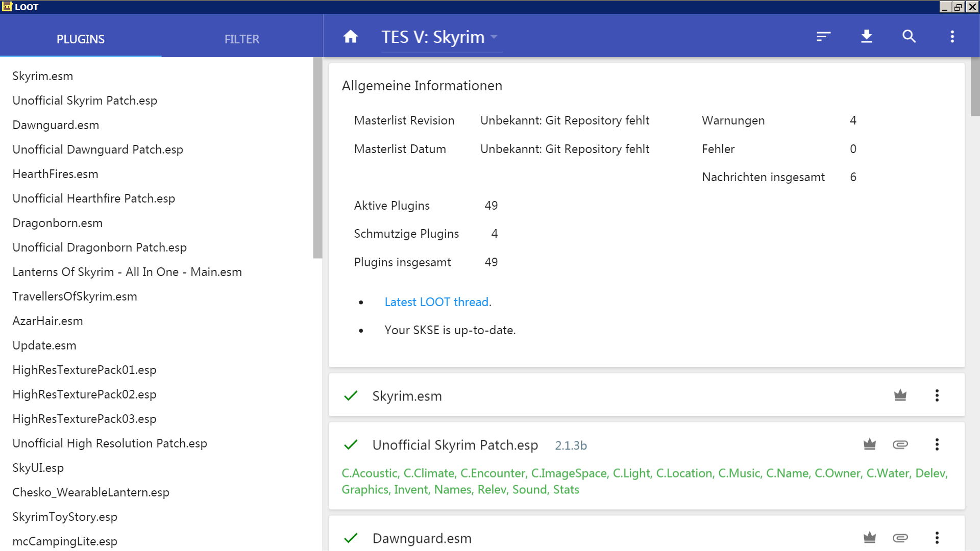This screenshot has height=551, width=980.
Task: Click the LOOT application icon in title bar
Action: coord(7,7)
